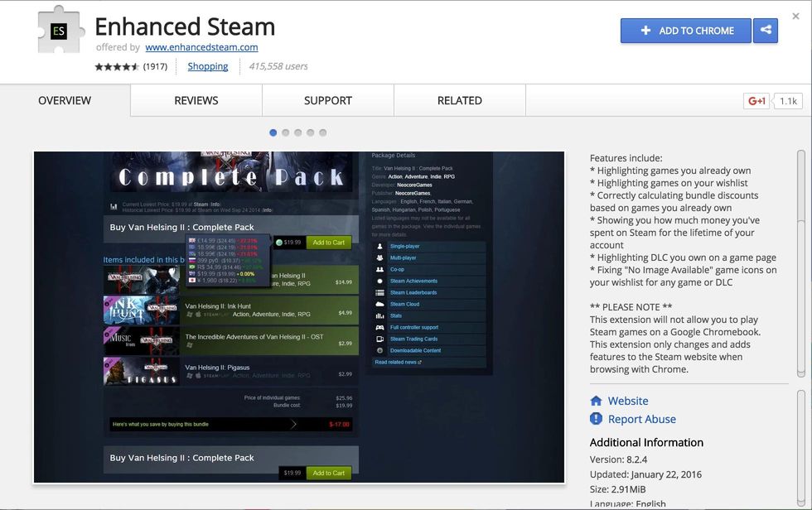The image size is (812, 510).
Task: Select the fifth carousel dot indicator
Action: 323,132
